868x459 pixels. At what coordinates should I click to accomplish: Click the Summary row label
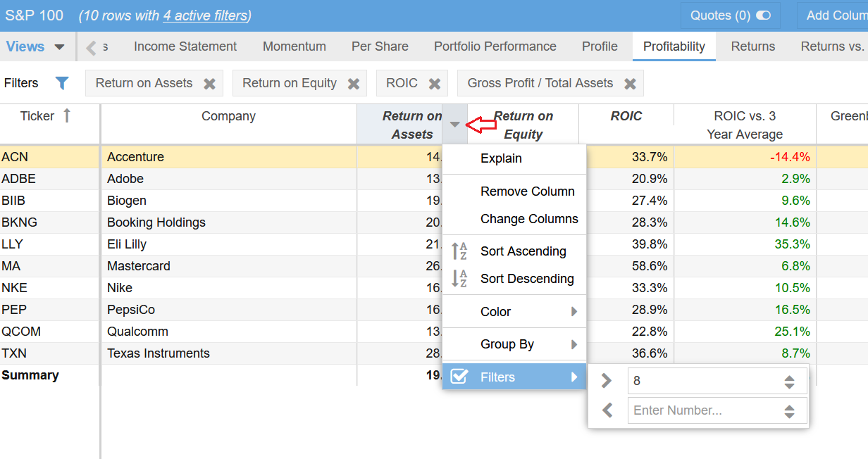click(x=30, y=375)
